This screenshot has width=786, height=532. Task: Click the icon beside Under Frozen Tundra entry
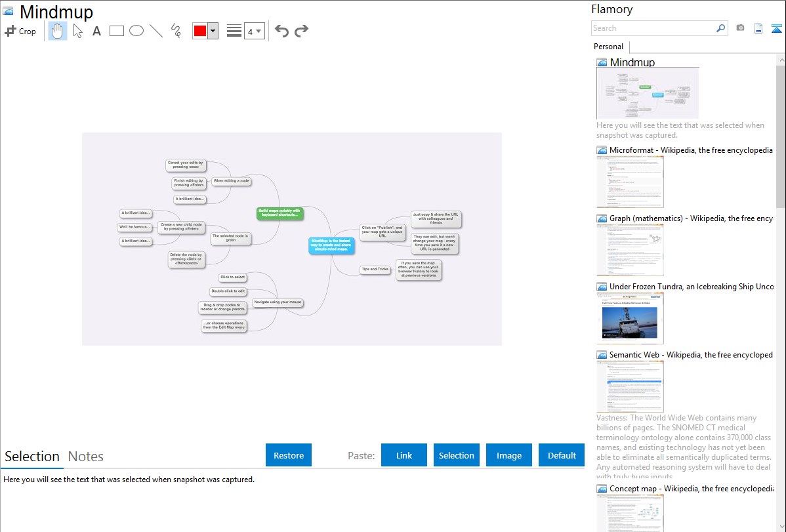602,286
